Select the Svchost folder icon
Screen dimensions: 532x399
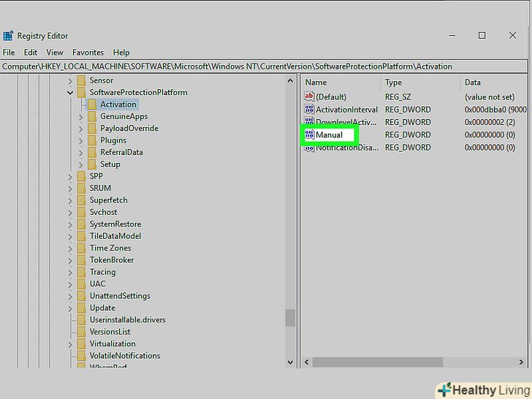[81, 212]
